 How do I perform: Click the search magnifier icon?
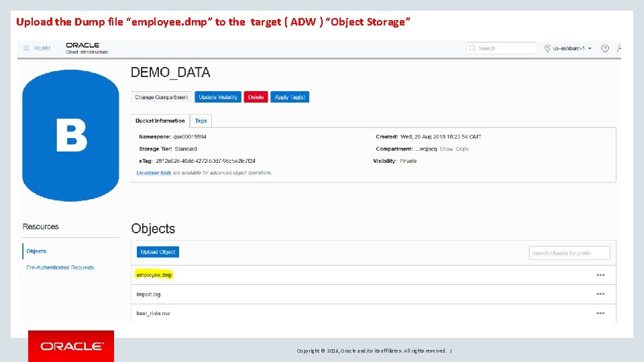click(472, 48)
